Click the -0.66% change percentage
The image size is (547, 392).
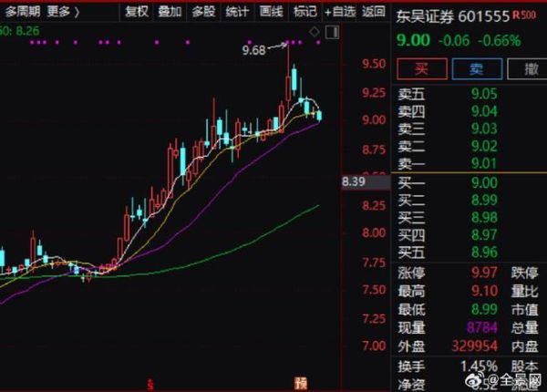click(500, 41)
